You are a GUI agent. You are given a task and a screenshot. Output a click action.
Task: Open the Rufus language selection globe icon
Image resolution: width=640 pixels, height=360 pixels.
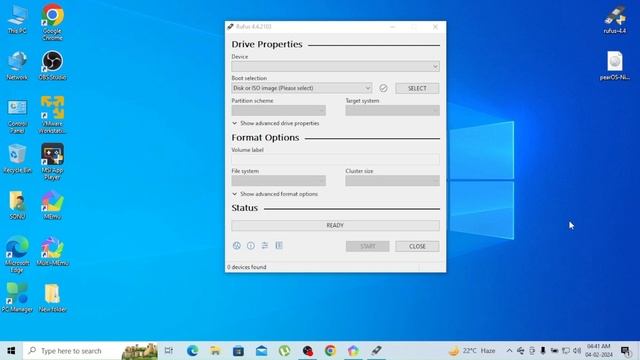click(x=236, y=246)
